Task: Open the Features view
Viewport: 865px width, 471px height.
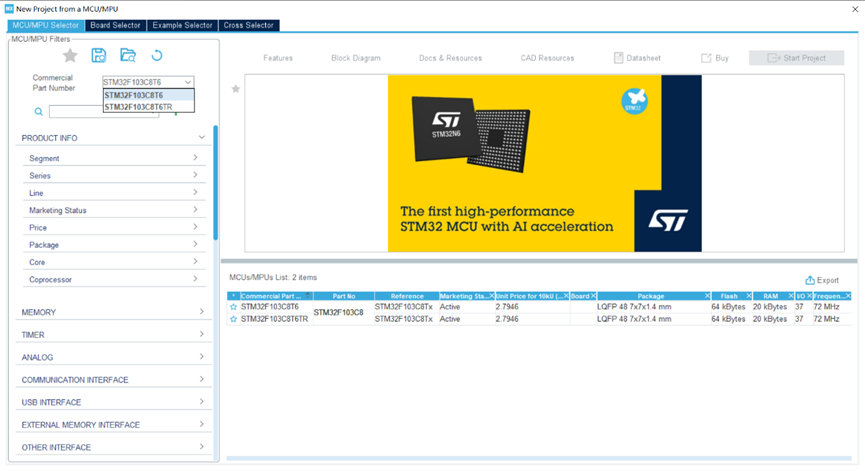Action: pyautogui.click(x=278, y=58)
